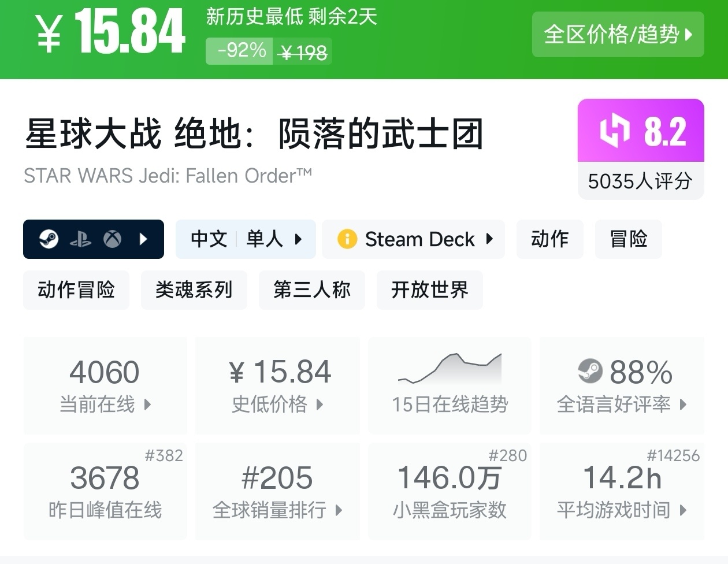Select the 开放世界 tag

click(x=429, y=290)
